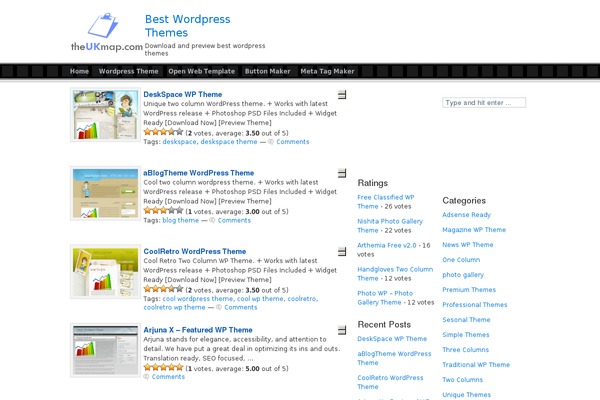Open News WP Theme category
600x400 pixels.
click(x=468, y=245)
